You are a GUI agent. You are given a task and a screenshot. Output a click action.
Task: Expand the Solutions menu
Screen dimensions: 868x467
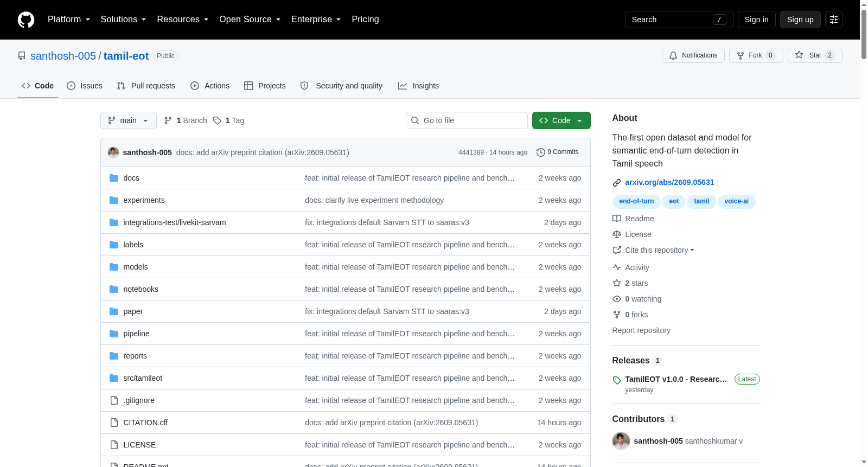pos(123,20)
